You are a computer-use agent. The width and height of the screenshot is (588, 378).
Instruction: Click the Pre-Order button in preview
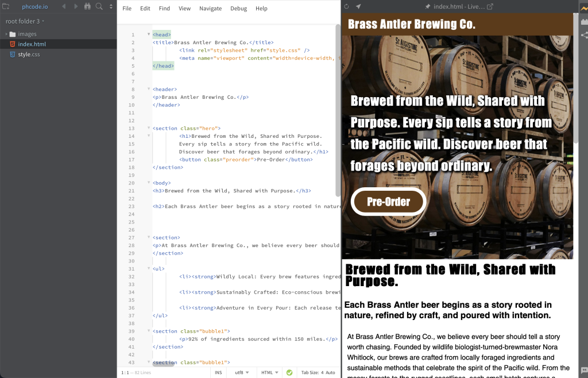click(x=388, y=202)
